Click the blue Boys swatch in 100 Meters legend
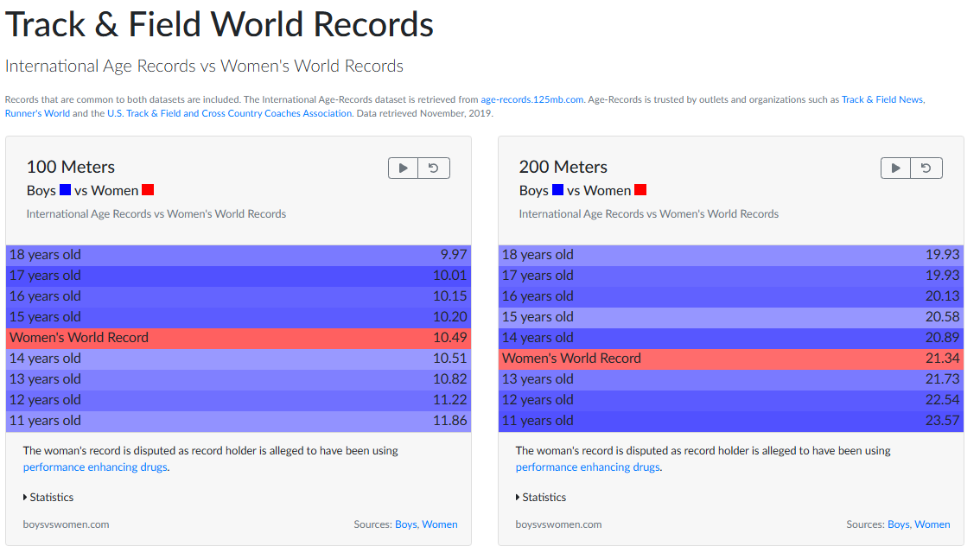 point(65,190)
